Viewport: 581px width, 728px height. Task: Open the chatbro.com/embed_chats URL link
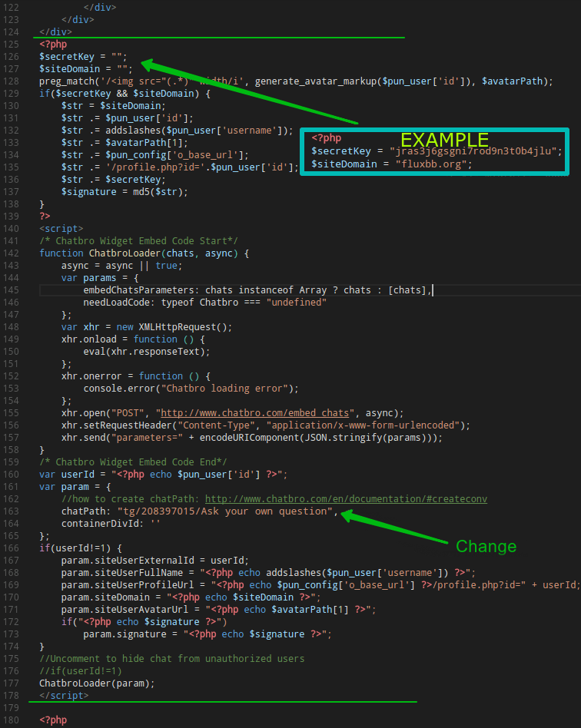point(254,412)
